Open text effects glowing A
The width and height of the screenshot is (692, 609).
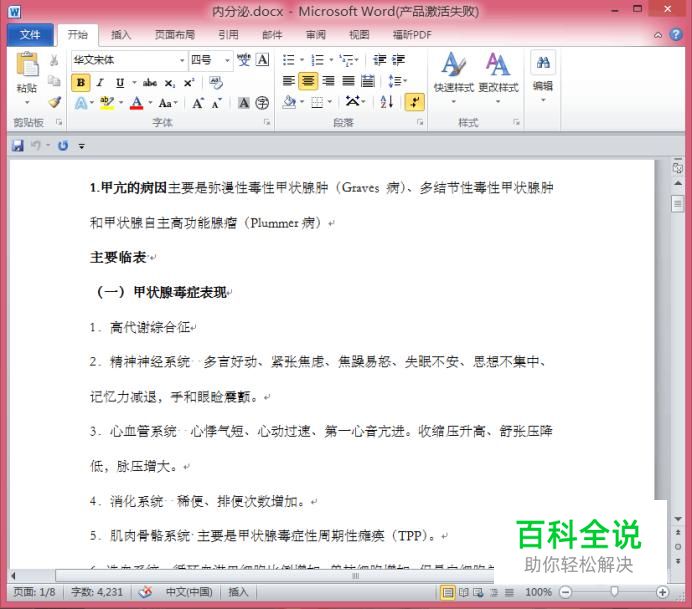click(81, 103)
